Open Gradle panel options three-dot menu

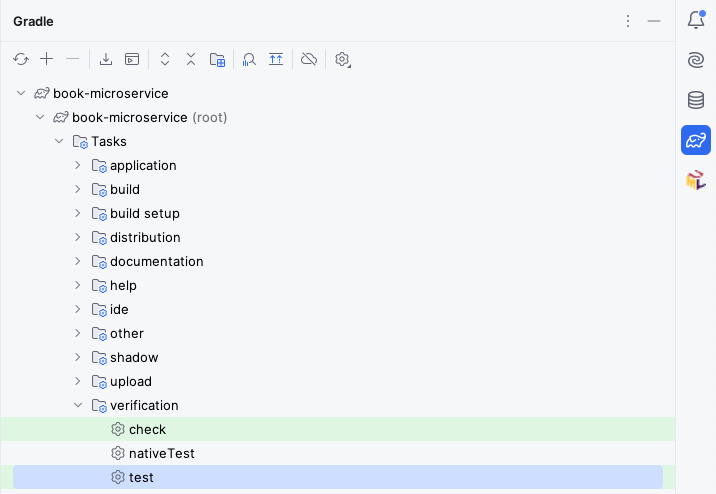point(628,21)
